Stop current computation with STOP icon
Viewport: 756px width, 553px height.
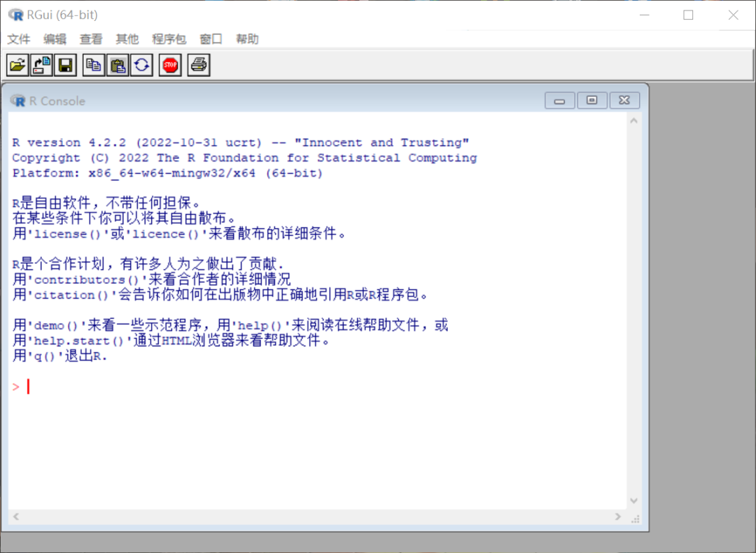170,65
